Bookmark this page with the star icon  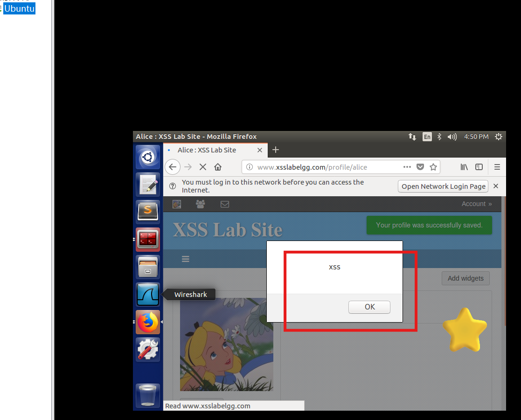(x=433, y=167)
